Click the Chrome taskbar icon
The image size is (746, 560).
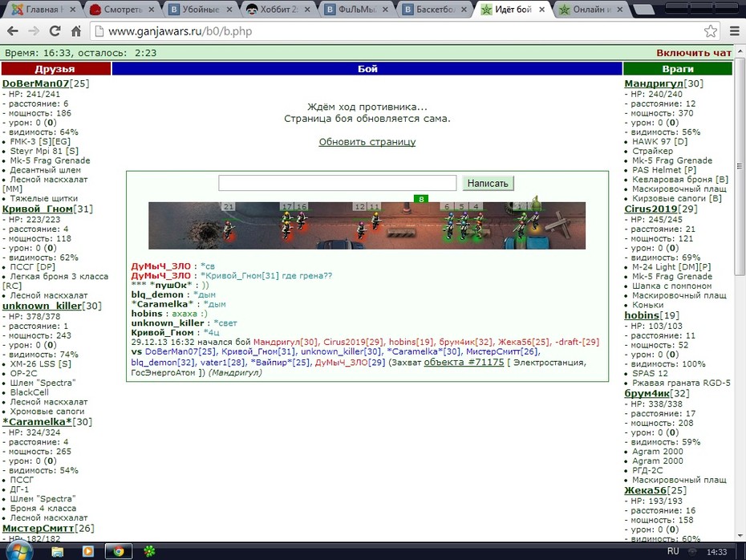pyautogui.click(x=119, y=551)
